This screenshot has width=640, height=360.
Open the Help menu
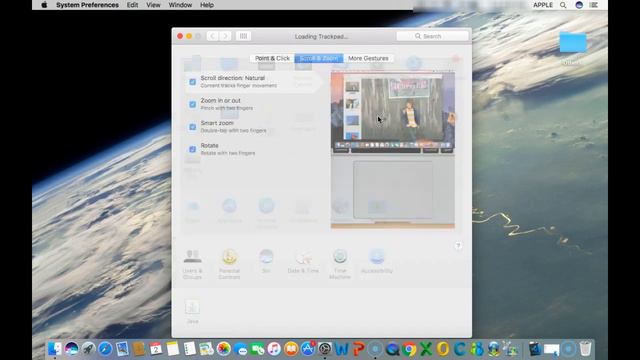pos(207,5)
